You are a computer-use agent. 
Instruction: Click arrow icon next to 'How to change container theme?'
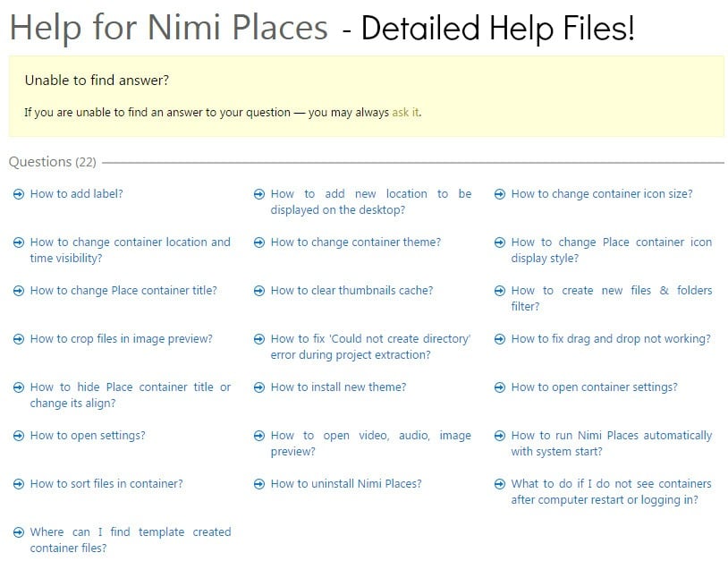point(259,242)
